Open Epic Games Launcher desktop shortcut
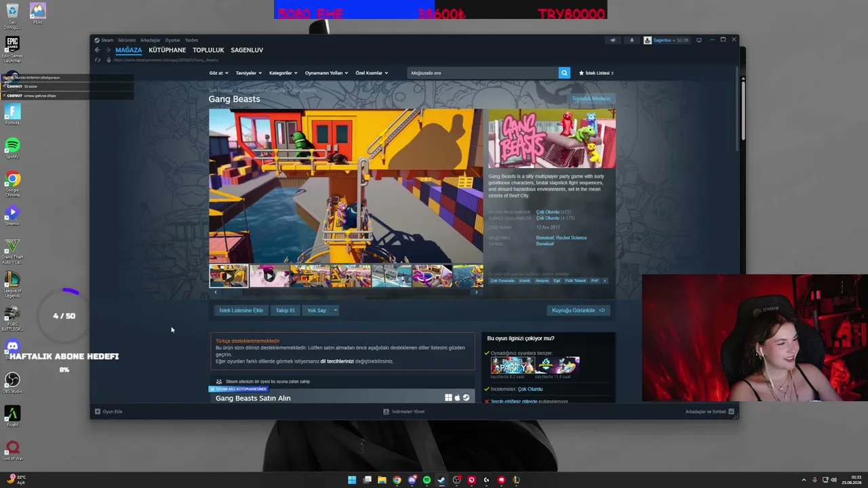Viewport: 868px width, 488px height. pyautogui.click(x=12, y=49)
